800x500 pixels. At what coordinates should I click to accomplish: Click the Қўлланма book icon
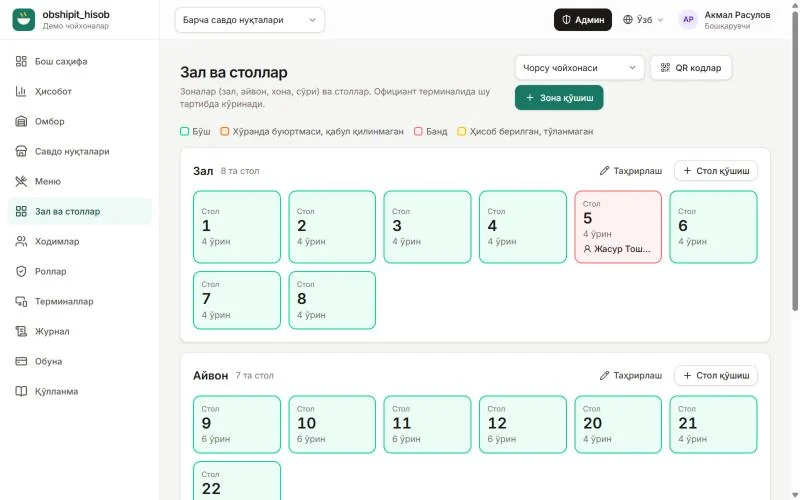pos(21,391)
